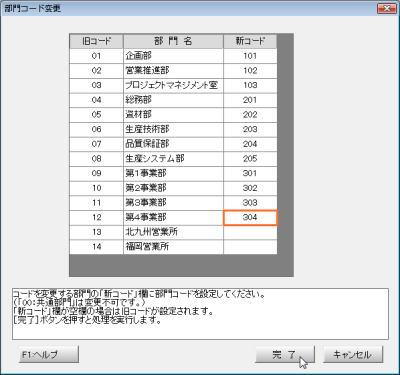
Task: Click the 完了 button
Action: tap(285, 354)
